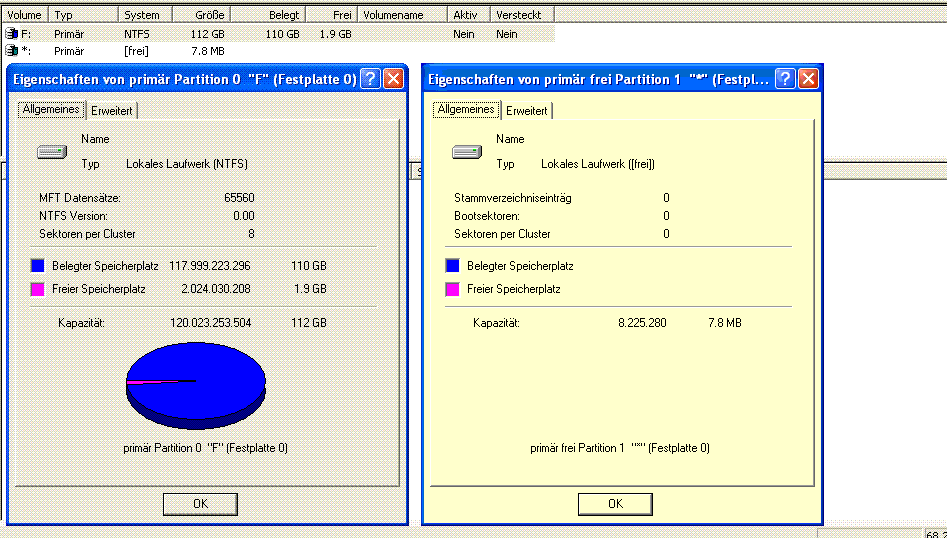The width and height of the screenshot is (947, 538).
Task: Click drive icon in partition 0 dialog
Action: tap(52, 152)
